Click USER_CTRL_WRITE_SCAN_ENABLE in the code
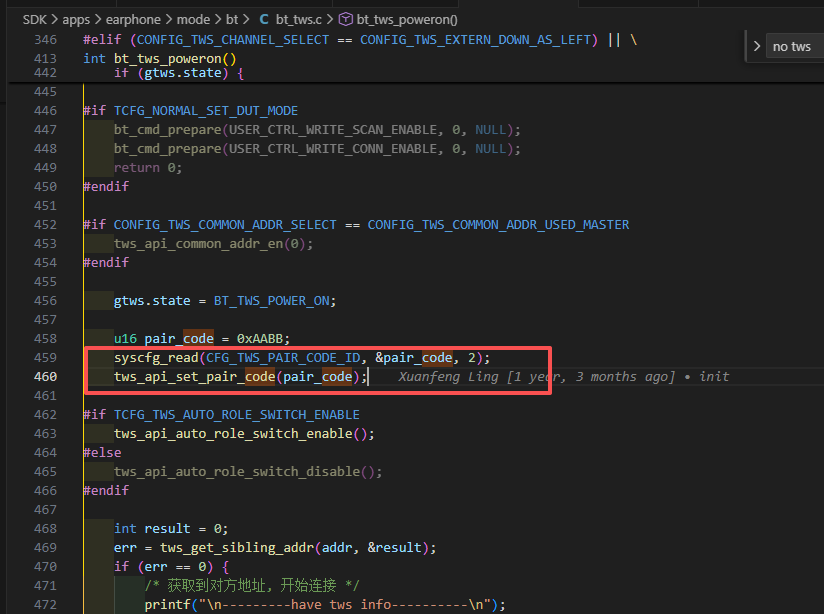824x614 pixels. (x=333, y=129)
